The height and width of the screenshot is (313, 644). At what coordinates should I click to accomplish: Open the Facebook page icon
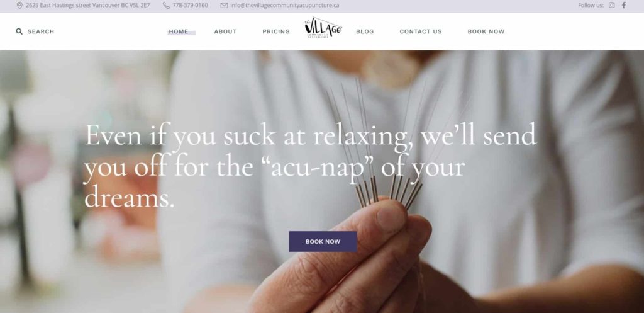click(x=624, y=5)
